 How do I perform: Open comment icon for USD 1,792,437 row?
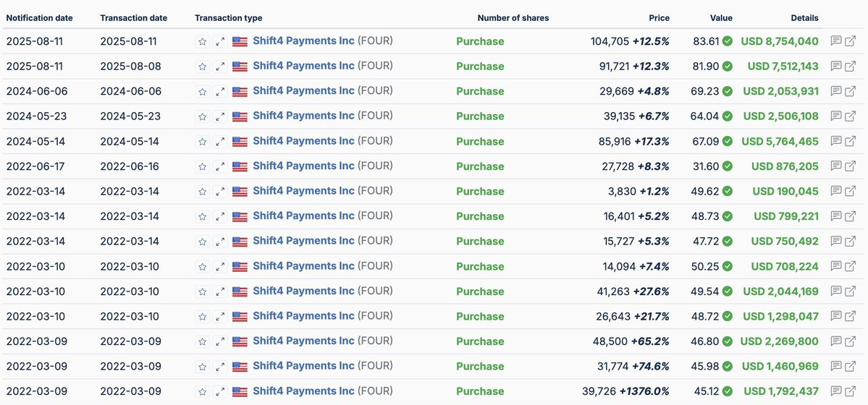coord(836,391)
